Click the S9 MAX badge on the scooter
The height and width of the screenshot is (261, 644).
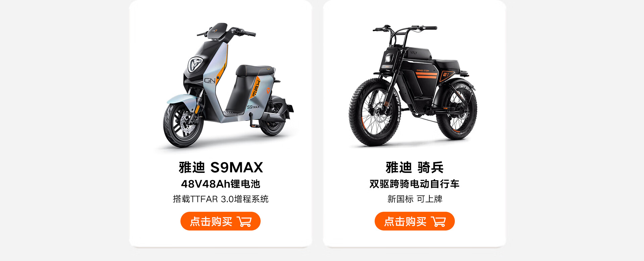(x=253, y=107)
